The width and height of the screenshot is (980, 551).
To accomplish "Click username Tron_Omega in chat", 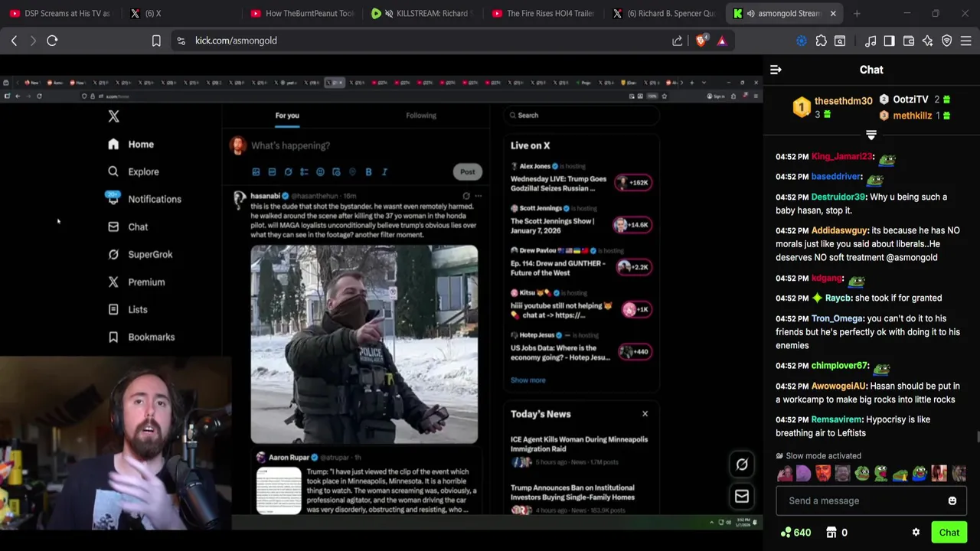I will (x=837, y=318).
